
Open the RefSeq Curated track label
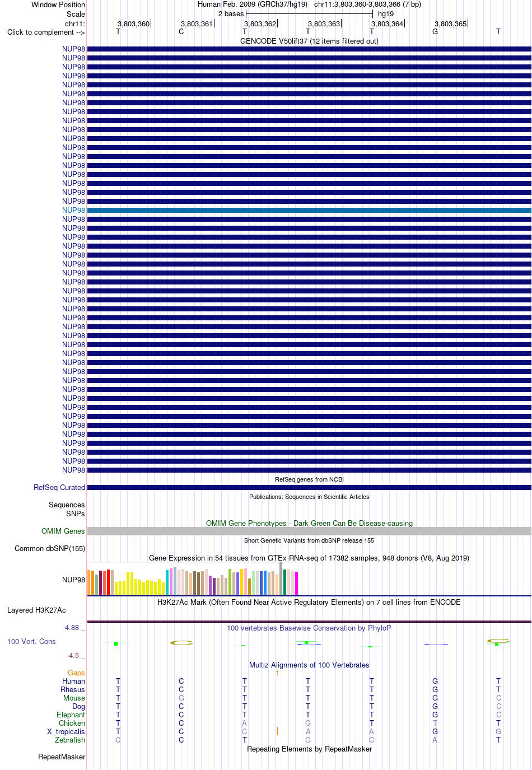pyautogui.click(x=59, y=487)
